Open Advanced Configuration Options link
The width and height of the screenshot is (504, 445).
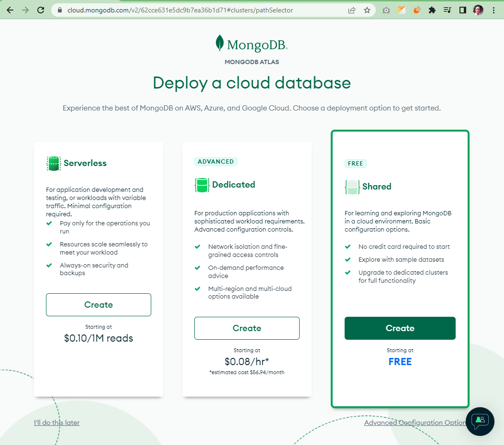[x=415, y=423]
